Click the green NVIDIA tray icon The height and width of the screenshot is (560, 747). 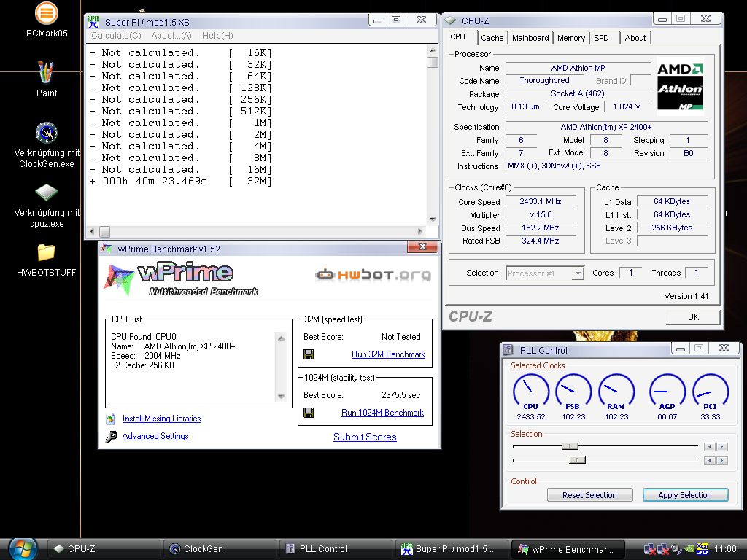(x=689, y=548)
